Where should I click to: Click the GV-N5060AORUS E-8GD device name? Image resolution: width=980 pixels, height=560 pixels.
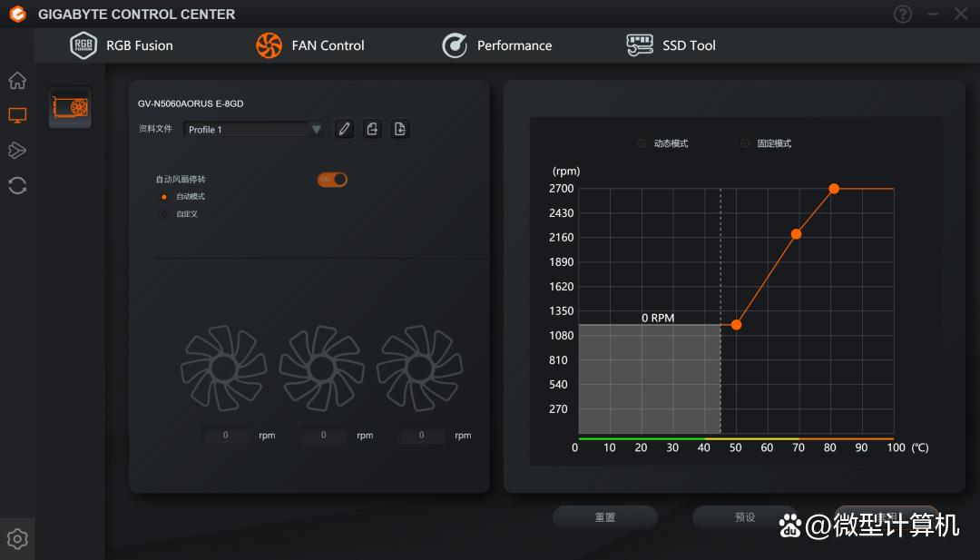click(x=191, y=103)
